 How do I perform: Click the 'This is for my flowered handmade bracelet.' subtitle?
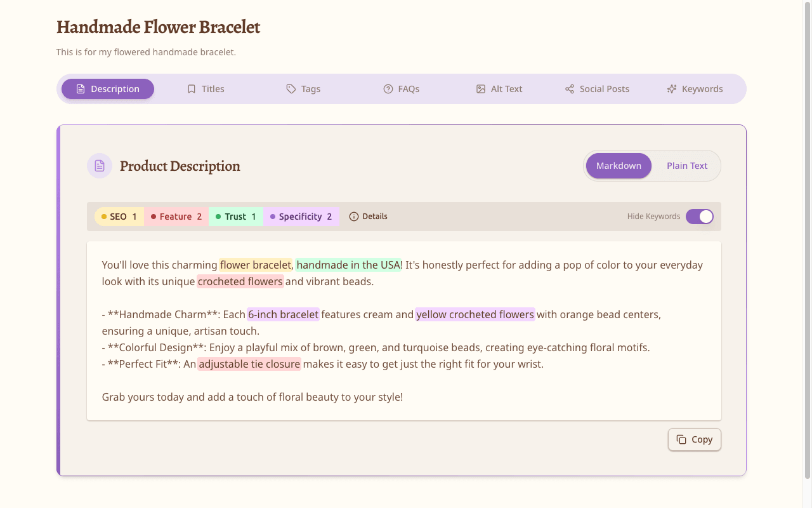click(x=146, y=52)
